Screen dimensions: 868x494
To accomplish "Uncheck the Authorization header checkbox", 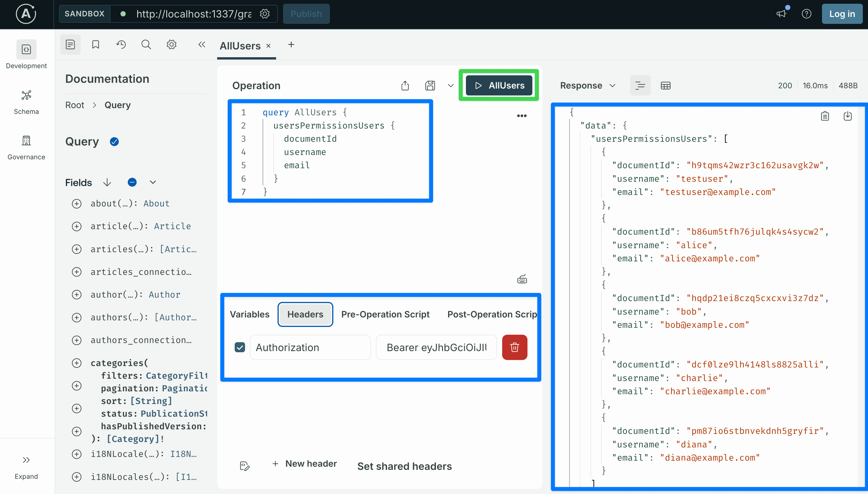I will pos(240,347).
